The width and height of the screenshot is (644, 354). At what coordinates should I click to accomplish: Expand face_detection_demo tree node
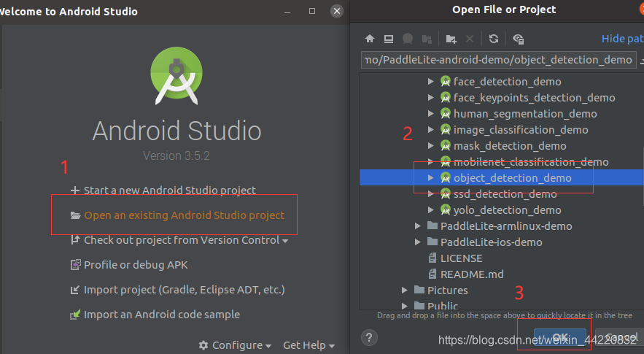pos(430,82)
